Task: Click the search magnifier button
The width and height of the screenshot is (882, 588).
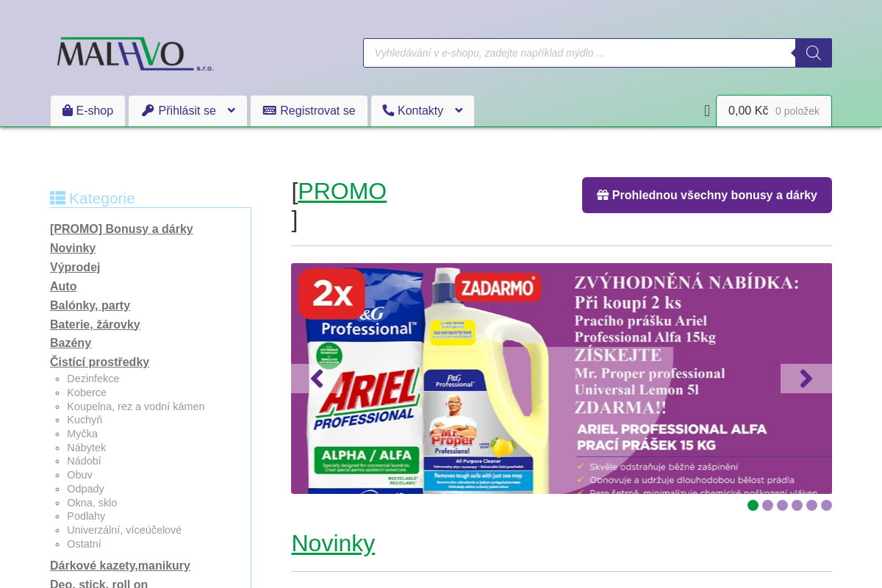Action: click(x=814, y=53)
